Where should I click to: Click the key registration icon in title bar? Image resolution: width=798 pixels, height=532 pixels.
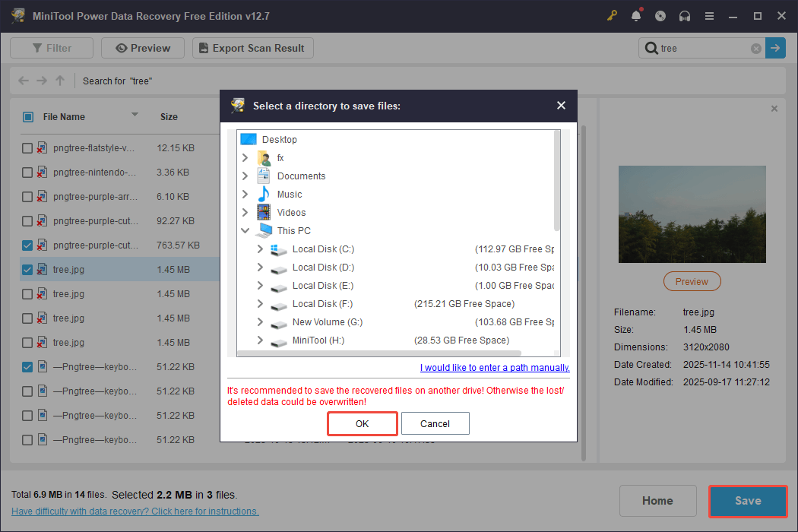click(x=612, y=15)
